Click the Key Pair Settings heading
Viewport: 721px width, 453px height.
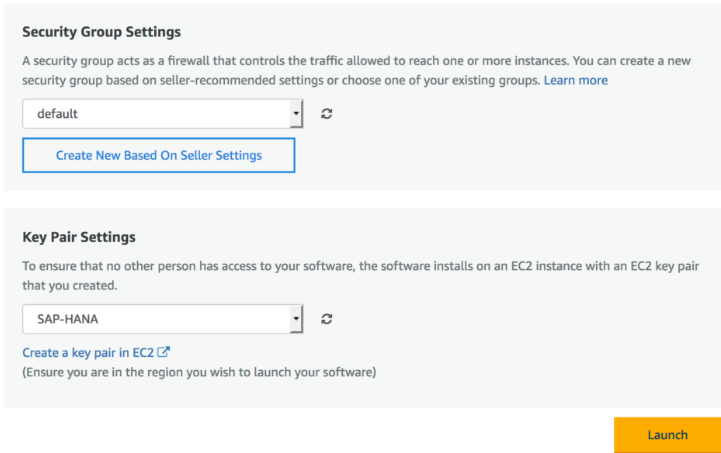[x=79, y=237]
